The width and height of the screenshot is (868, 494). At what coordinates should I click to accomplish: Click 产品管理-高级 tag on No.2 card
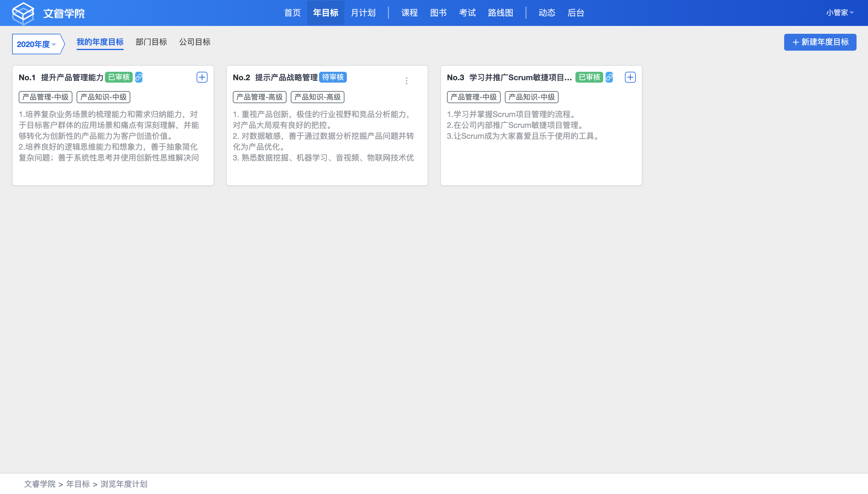coord(259,97)
